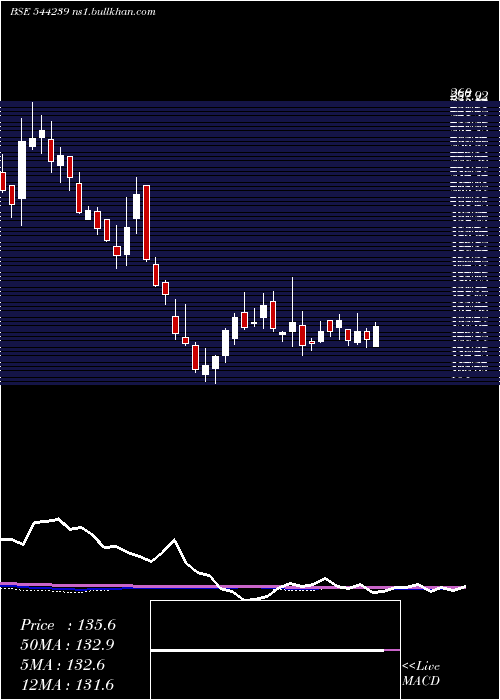Click the <<Live MACD label
Viewport: 500px width, 700px height.
click(x=421, y=673)
